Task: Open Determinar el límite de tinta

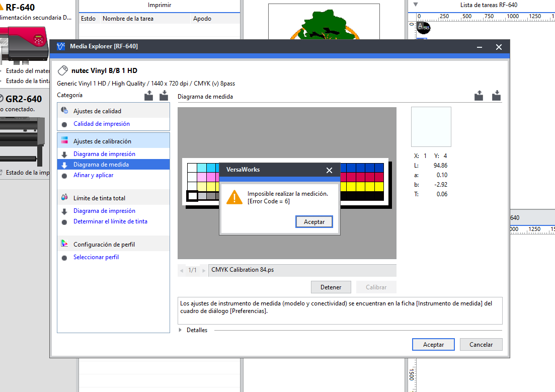Action: point(110,221)
